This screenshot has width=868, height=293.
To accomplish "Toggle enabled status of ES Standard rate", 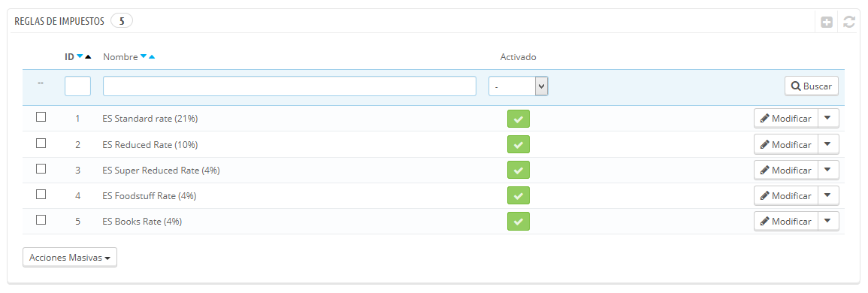I will point(518,119).
